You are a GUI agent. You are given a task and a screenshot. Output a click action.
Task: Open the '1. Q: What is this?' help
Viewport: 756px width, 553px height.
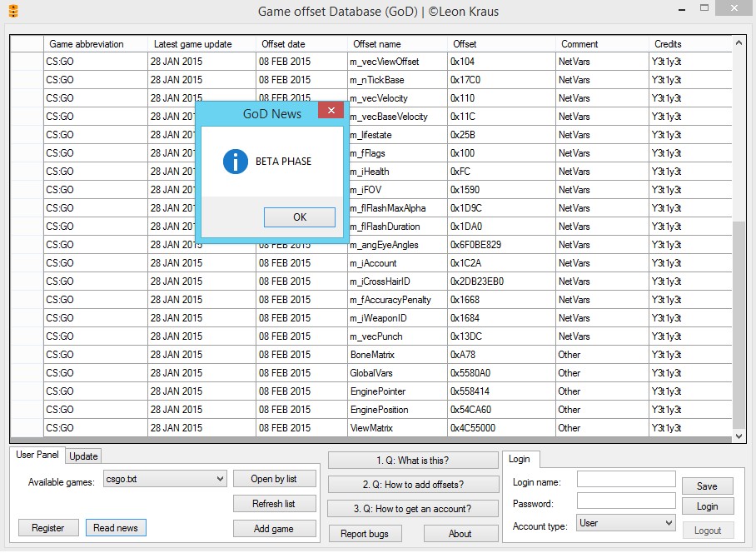pos(413,461)
